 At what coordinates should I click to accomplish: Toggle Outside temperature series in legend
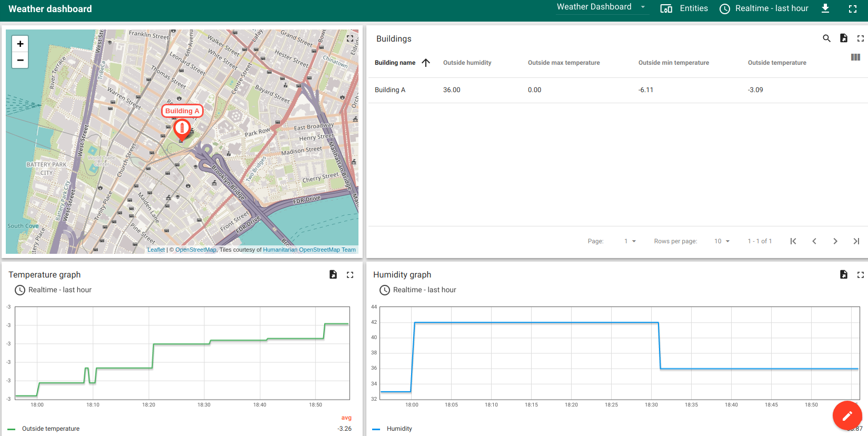pyautogui.click(x=51, y=429)
